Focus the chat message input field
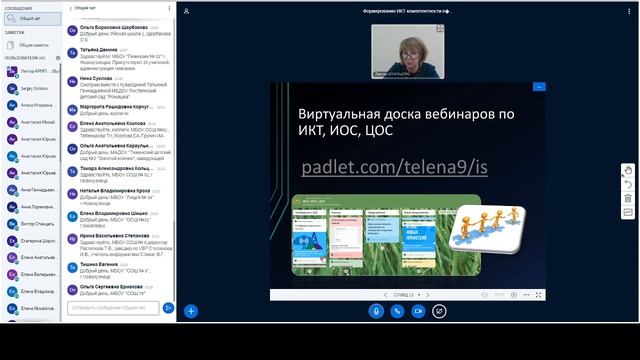This screenshot has height=360, width=640. click(113, 308)
